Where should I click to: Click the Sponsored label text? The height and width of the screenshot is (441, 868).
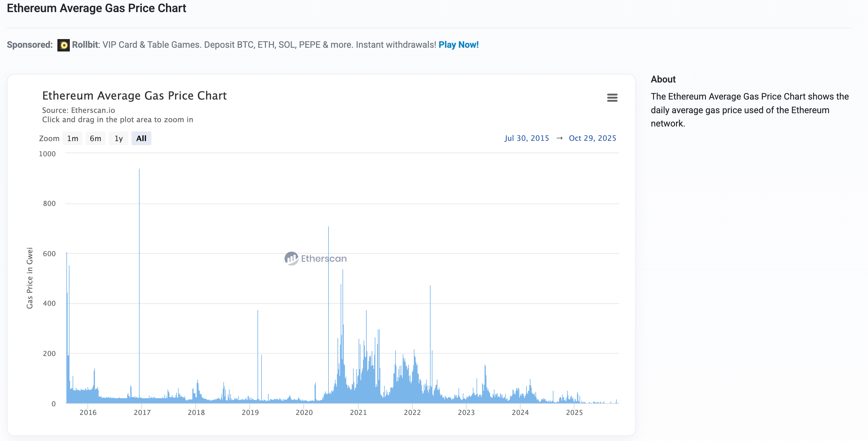[x=29, y=44]
